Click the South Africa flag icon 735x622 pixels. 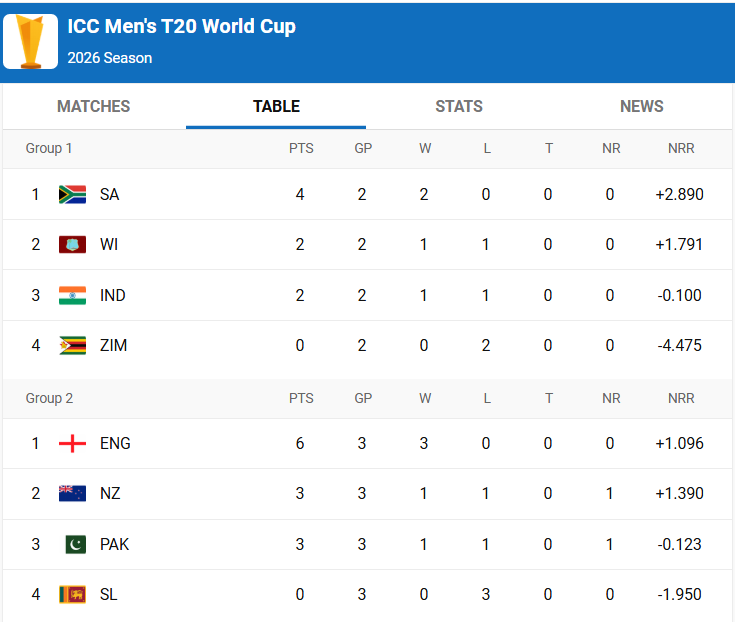pyautogui.click(x=72, y=194)
